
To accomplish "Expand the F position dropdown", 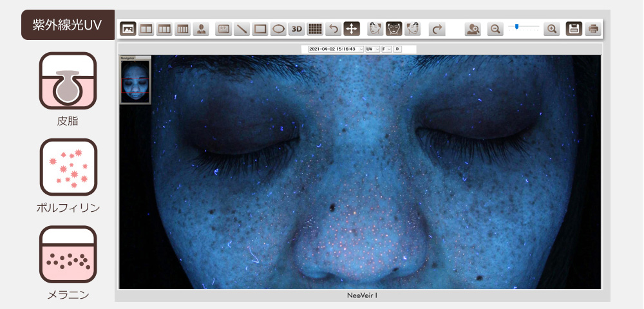I will coord(389,49).
